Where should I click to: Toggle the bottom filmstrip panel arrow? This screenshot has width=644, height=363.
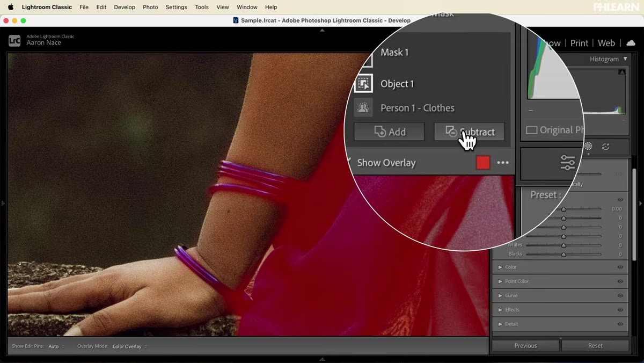point(322,359)
